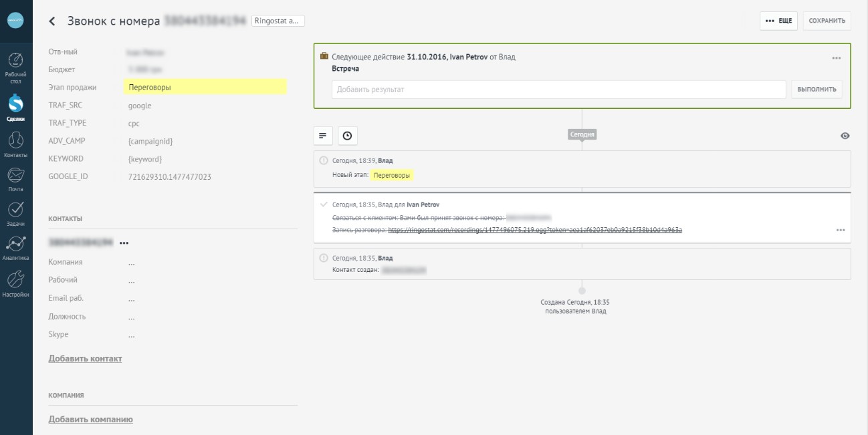Click the Добавить контакт link

[85, 359]
